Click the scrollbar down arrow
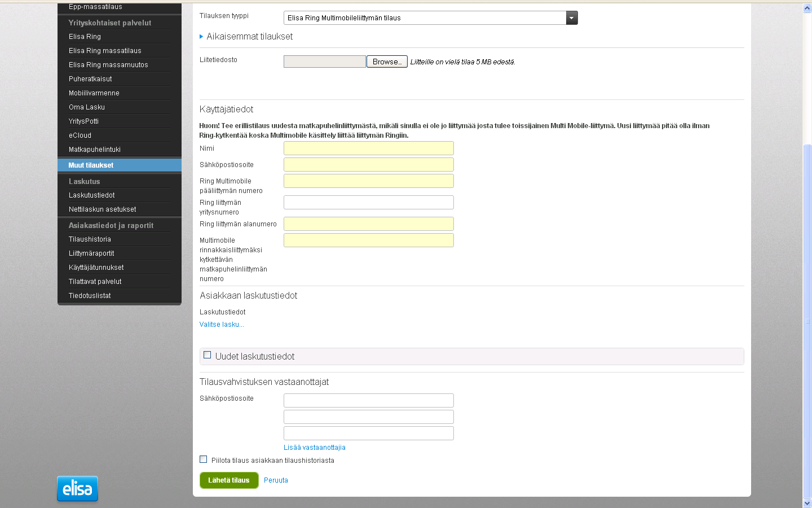This screenshot has width=812, height=508. [807, 503]
